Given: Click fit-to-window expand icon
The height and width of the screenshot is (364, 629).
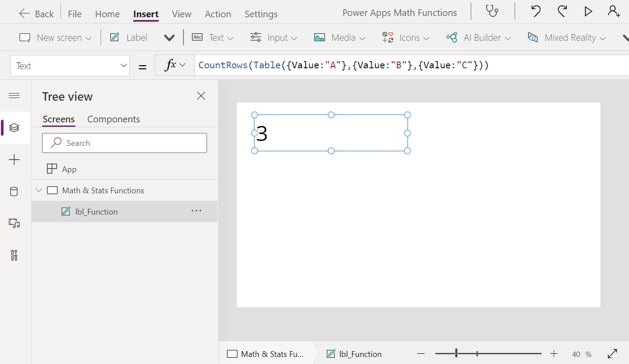Looking at the screenshot, I should [612, 353].
